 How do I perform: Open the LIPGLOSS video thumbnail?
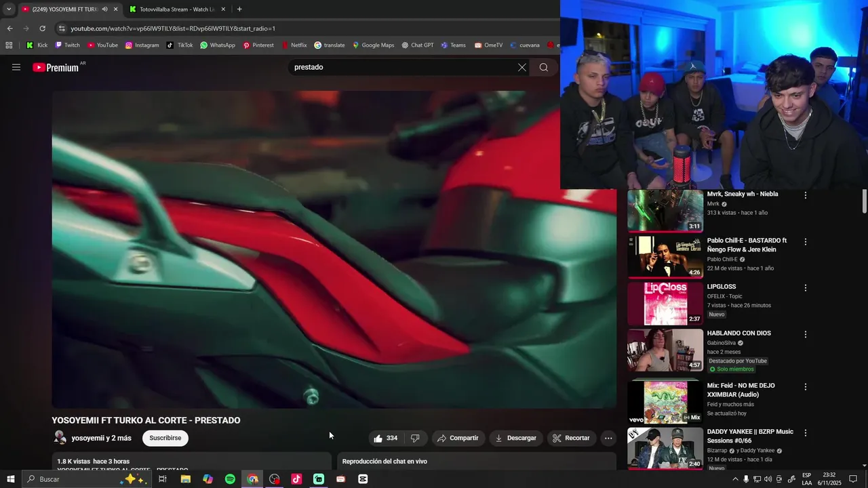665,303
